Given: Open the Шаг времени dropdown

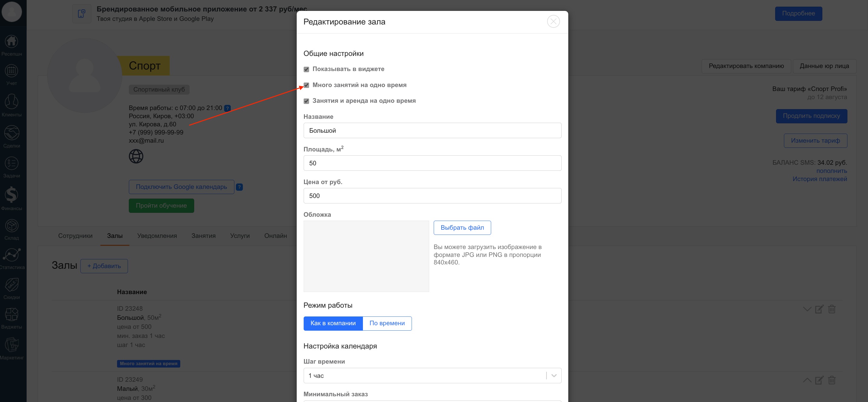Looking at the screenshot, I should coord(432,375).
